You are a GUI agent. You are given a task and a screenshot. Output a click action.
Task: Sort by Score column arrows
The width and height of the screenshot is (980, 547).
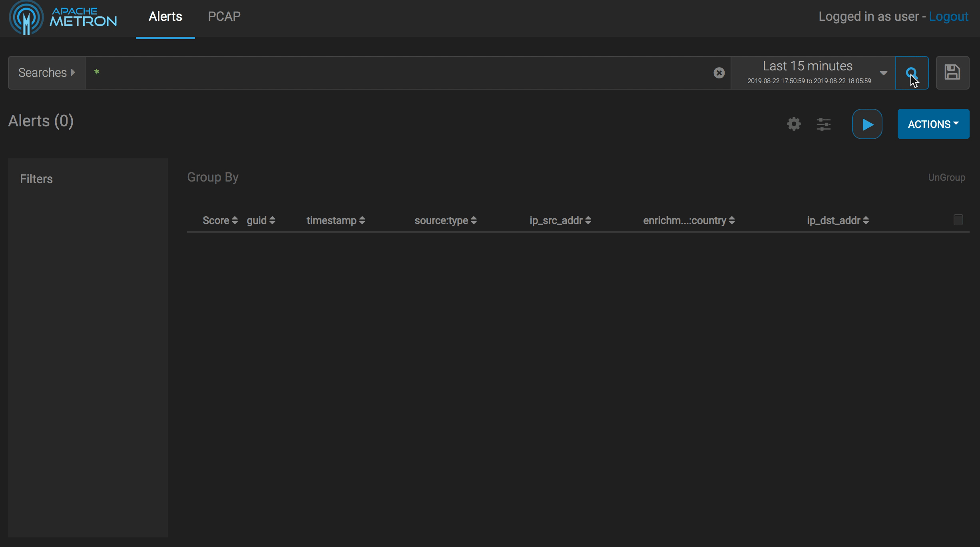(x=235, y=220)
